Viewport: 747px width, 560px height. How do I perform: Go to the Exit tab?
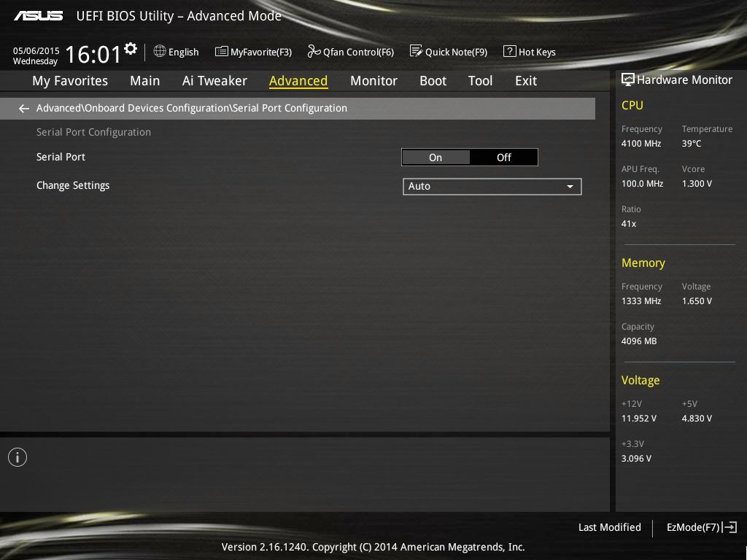pos(526,81)
